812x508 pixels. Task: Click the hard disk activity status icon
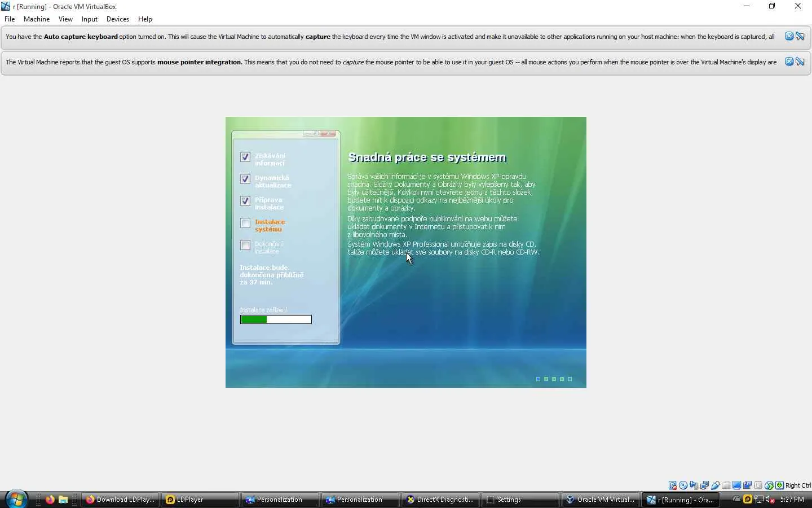(x=673, y=485)
